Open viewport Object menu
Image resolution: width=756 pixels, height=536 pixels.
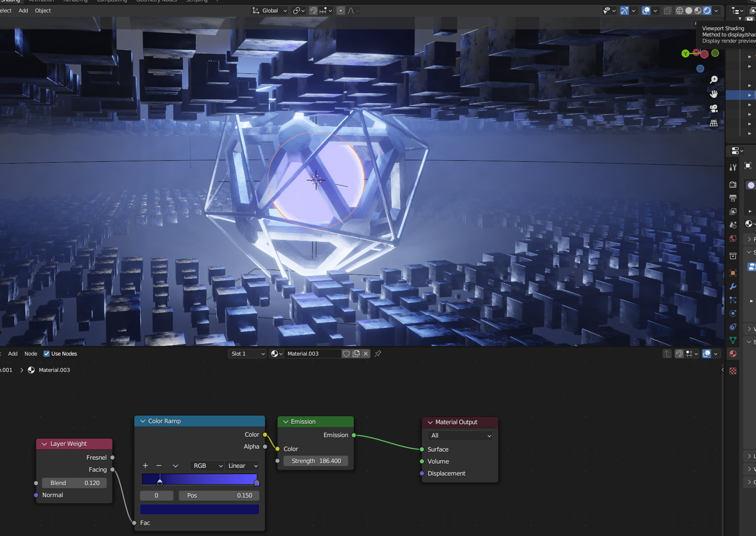click(x=43, y=11)
